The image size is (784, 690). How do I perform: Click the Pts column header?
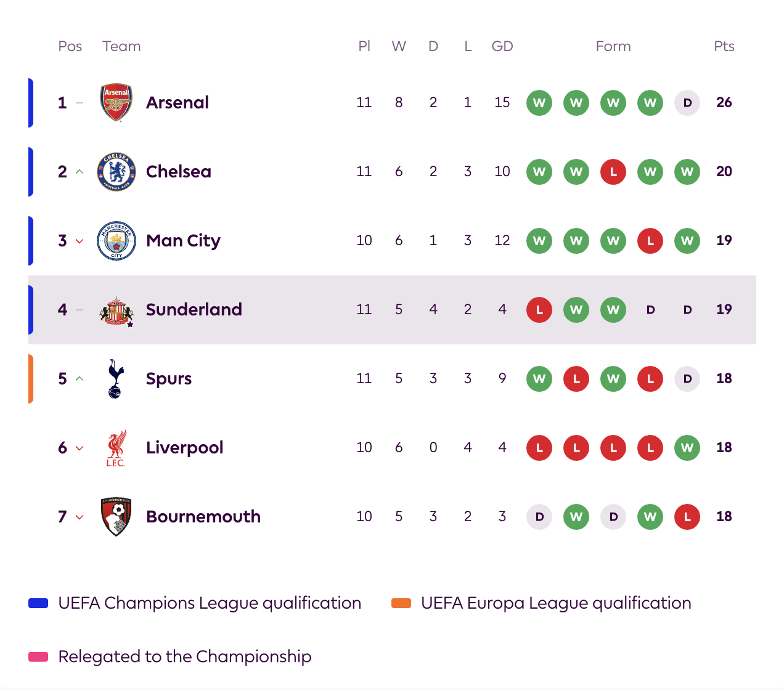pyautogui.click(x=724, y=46)
